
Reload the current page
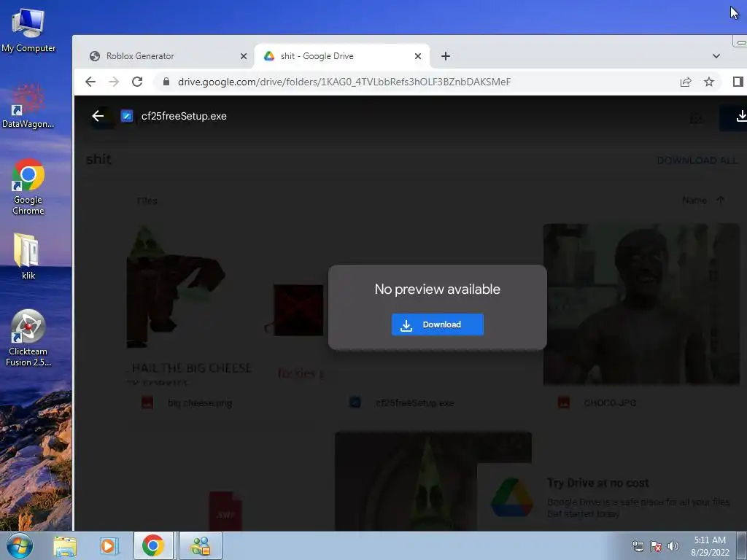tap(137, 82)
